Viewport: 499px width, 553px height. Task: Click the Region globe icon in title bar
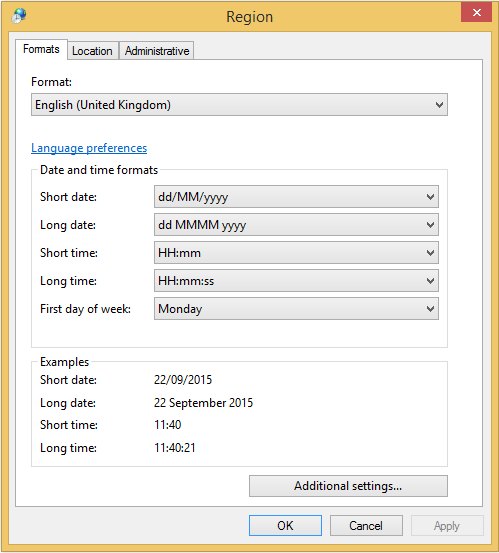tap(18, 16)
